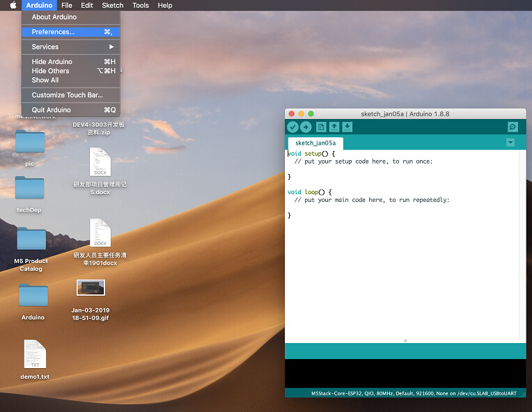The image size is (532, 412).
Task: Click the Verify checkmark icon in Arduino toolbar
Action: [292, 127]
